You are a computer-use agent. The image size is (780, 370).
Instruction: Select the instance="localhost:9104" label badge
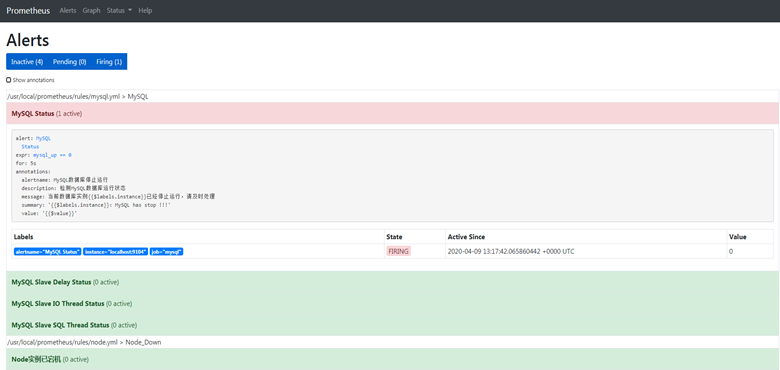tap(115, 252)
